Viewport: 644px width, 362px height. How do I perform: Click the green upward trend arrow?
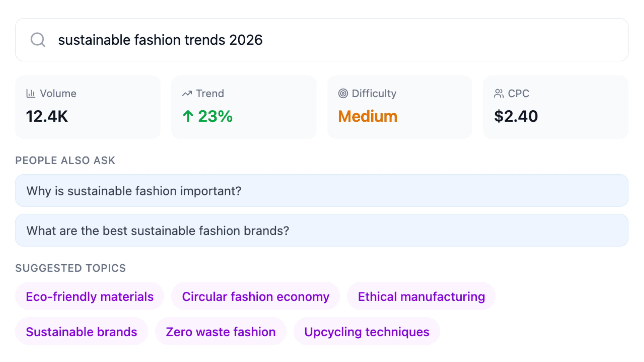click(x=188, y=116)
